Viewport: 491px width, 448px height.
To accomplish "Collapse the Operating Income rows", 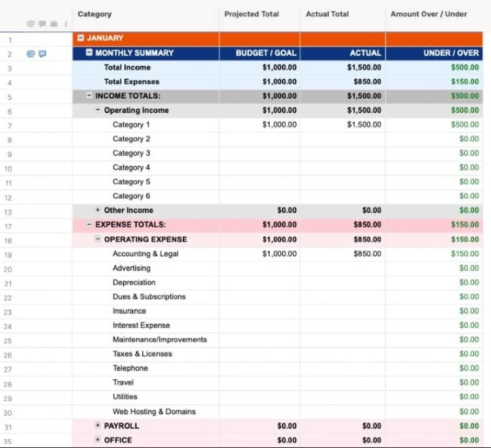I will click(98, 110).
